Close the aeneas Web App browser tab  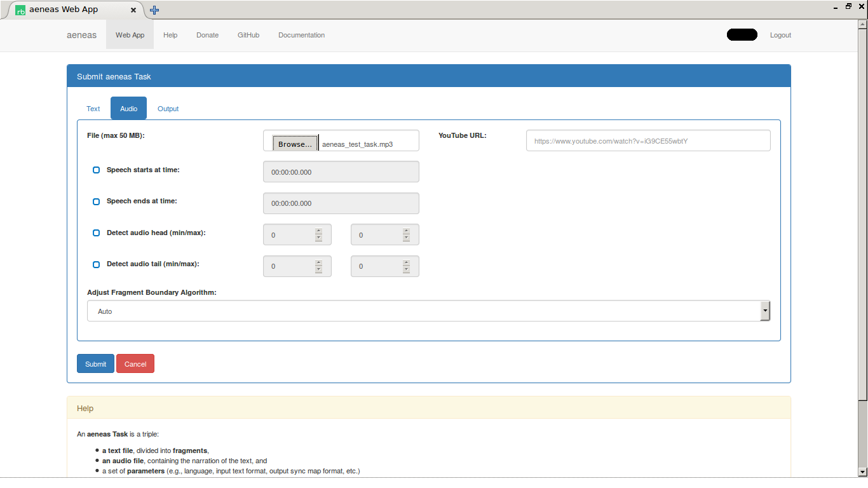click(x=133, y=10)
